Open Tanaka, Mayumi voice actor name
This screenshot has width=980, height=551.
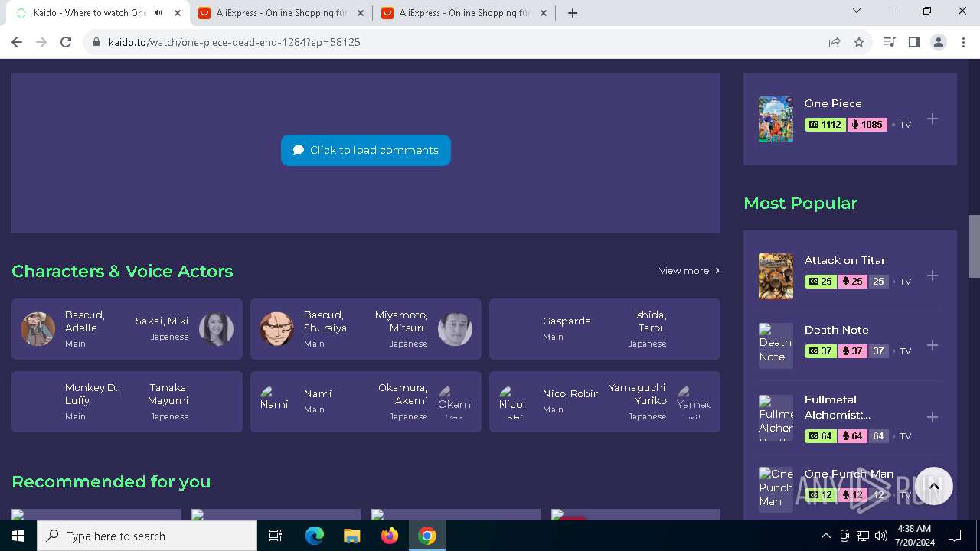pos(168,394)
